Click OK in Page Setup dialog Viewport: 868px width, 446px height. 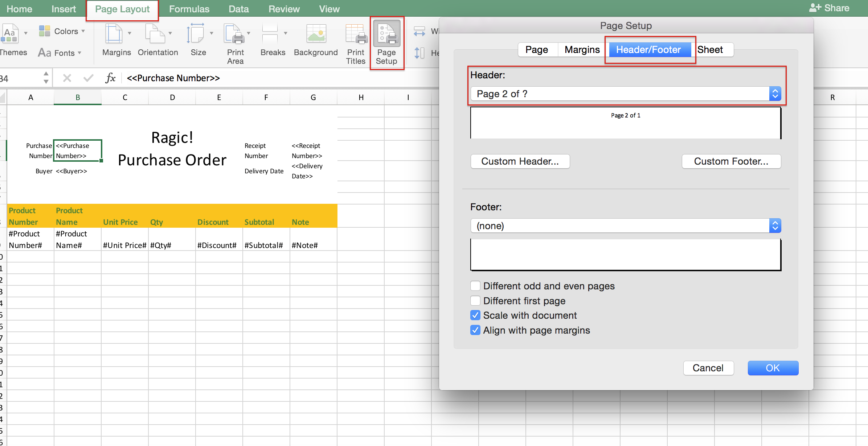pos(773,368)
